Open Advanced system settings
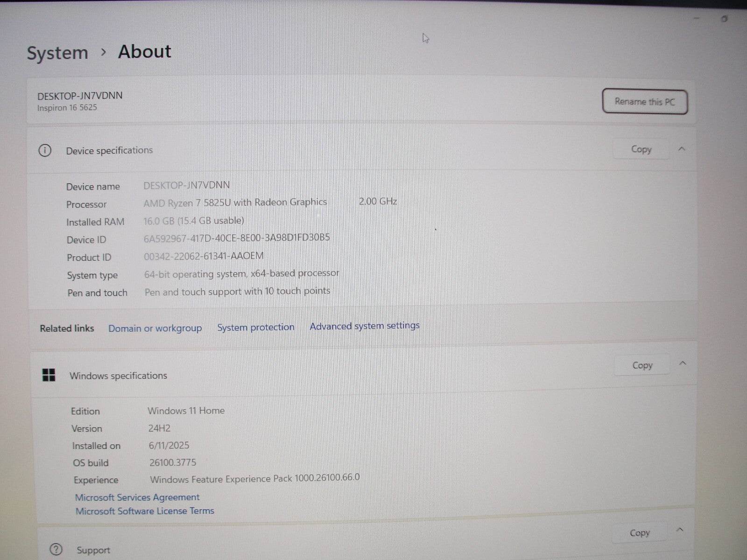The image size is (747, 560). pos(364,326)
